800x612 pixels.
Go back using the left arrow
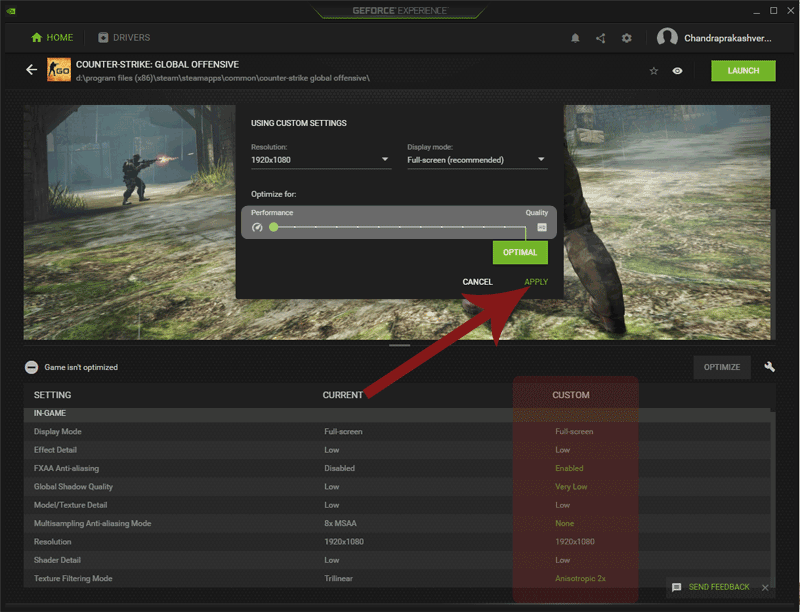click(32, 70)
